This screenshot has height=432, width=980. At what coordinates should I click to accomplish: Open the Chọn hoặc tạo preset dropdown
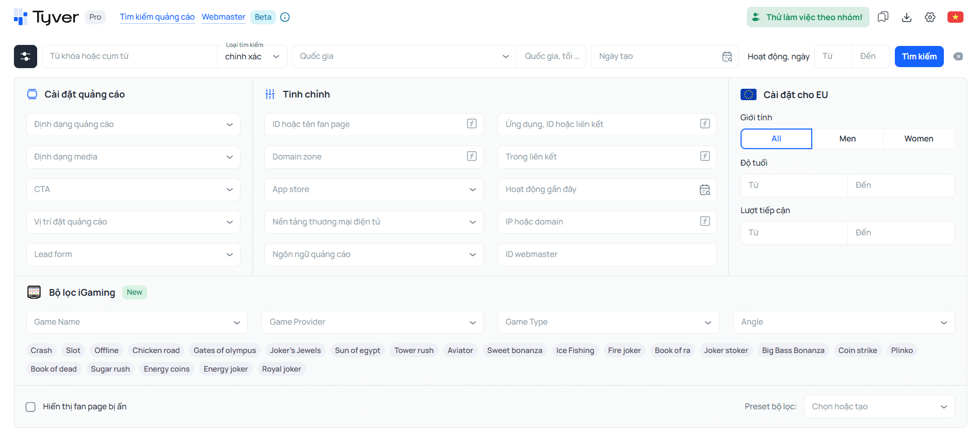[879, 407]
